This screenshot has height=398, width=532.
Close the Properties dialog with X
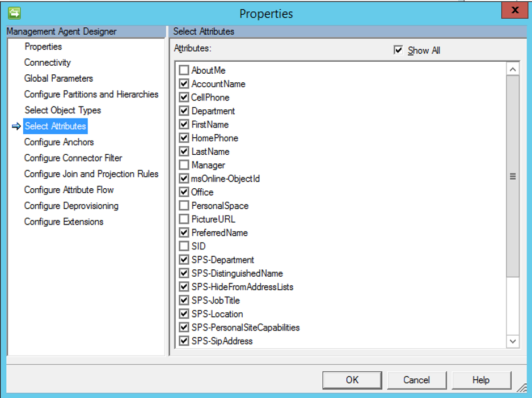coord(515,11)
